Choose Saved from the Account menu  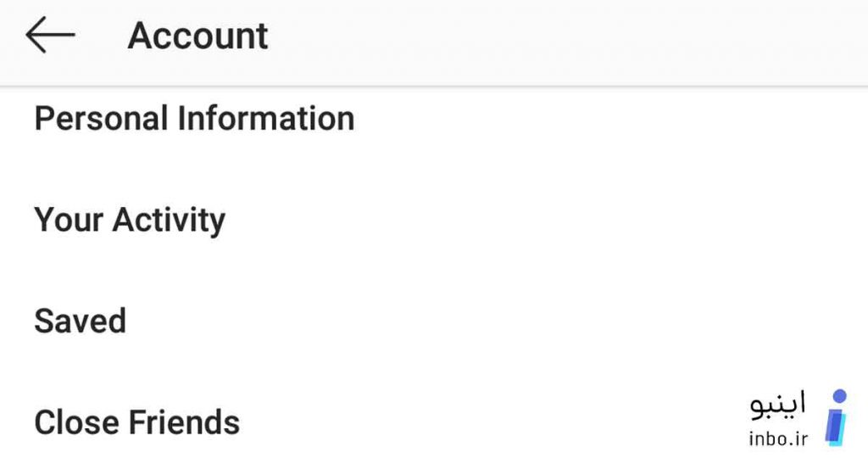[x=434, y=321]
